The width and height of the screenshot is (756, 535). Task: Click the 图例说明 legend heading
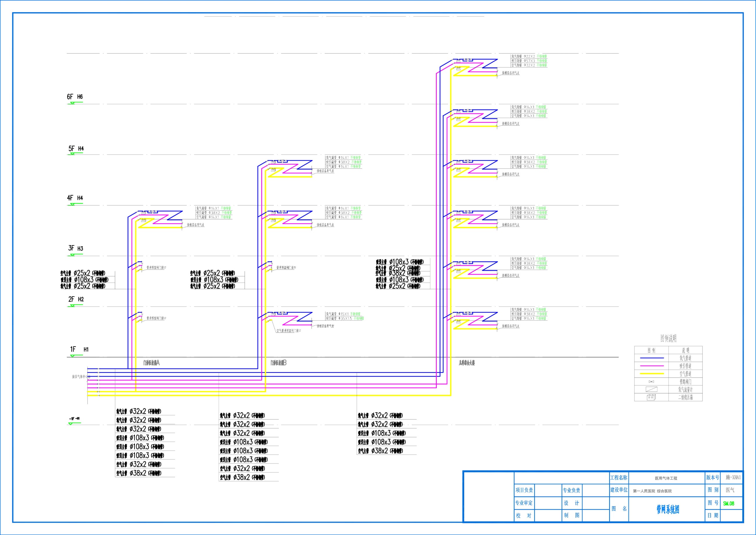pyautogui.click(x=668, y=338)
